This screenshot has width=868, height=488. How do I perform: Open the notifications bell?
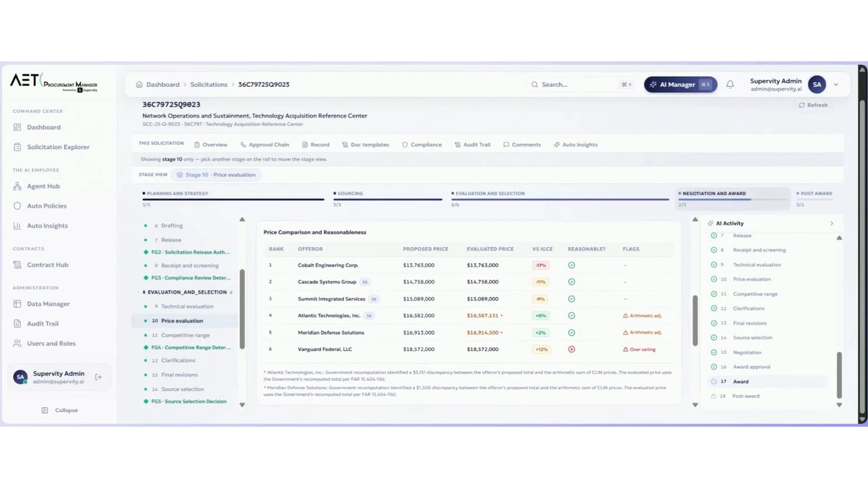tap(730, 85)
